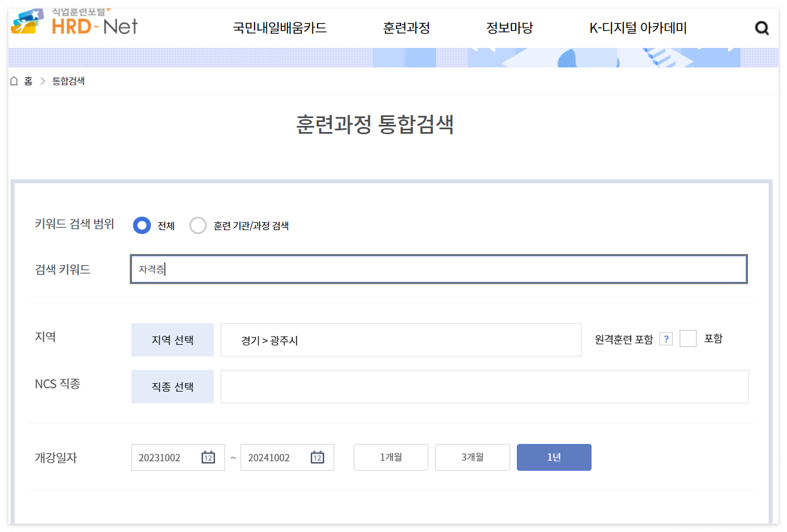Select the highlighted 1년 period button
Image resolution: width=787 pixels, height=532 pixels.
click(554, 457)
